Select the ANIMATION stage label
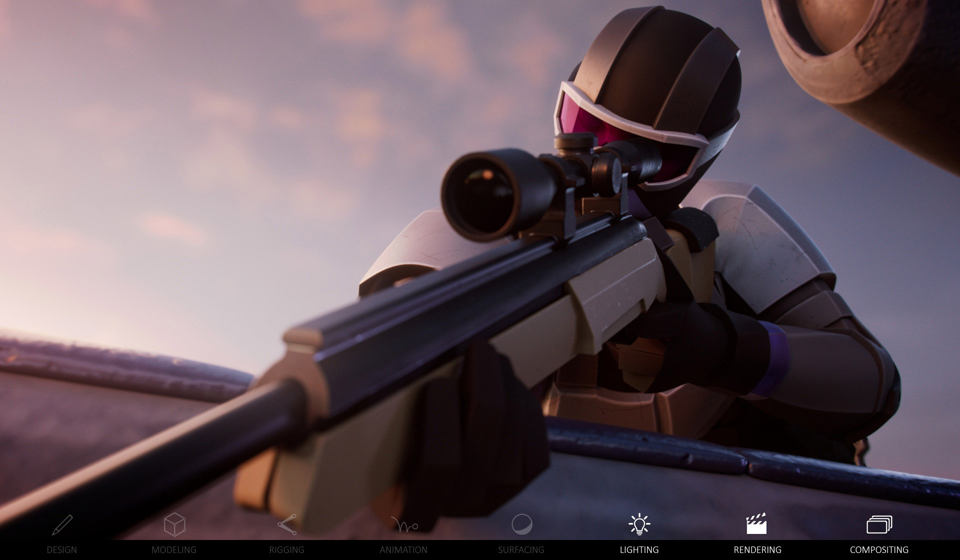 click(403, 549)
